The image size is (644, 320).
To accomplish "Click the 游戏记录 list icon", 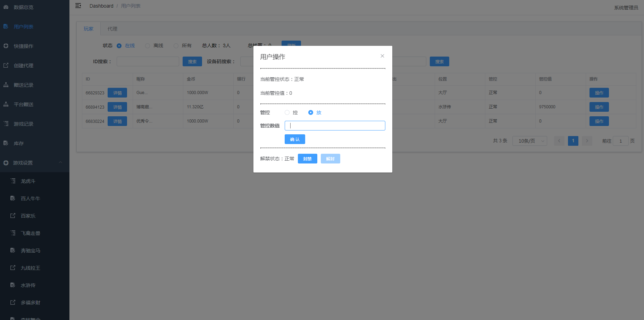I will [x=6, y=124].
